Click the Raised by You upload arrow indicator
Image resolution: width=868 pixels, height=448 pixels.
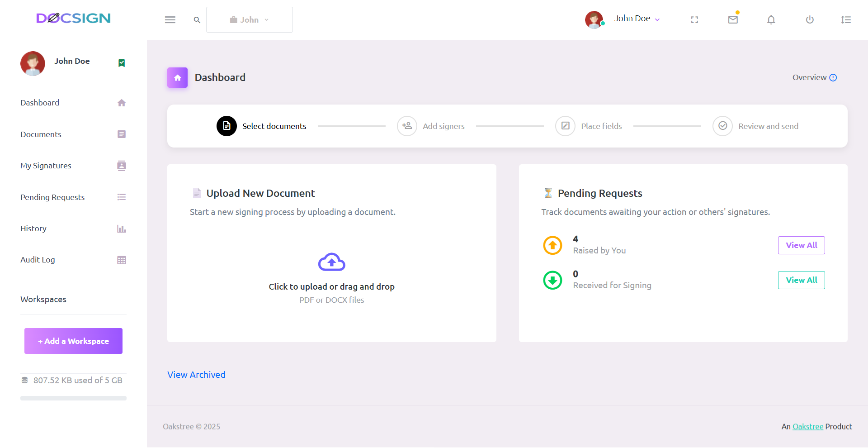(x=552, y=245)
